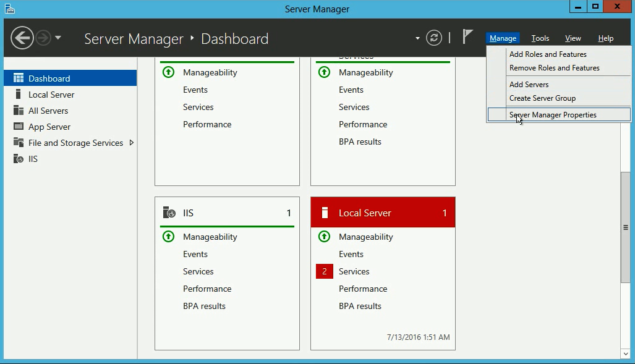Click the Dashboard sidebar icon
This screenshot has height=364, width=635.
19,78
